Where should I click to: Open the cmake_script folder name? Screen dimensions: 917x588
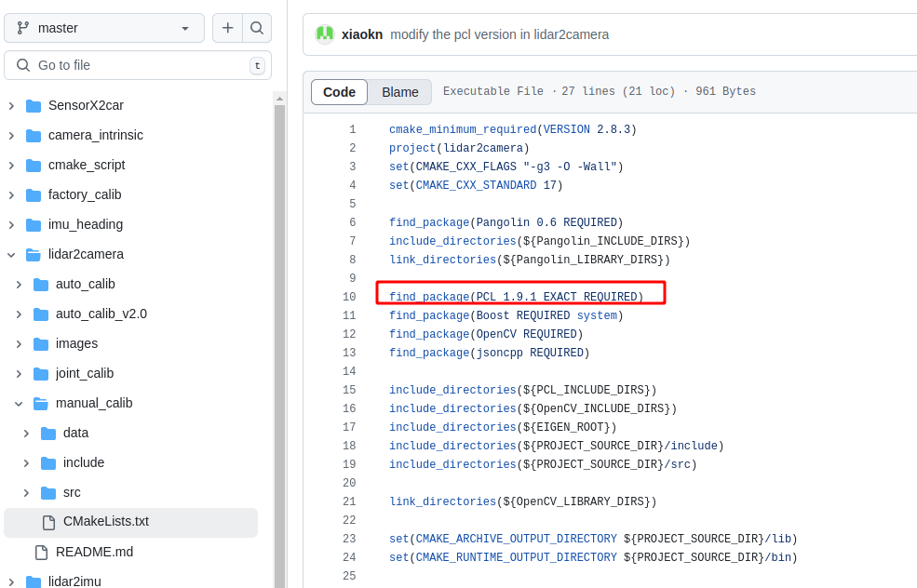[87, 165]
